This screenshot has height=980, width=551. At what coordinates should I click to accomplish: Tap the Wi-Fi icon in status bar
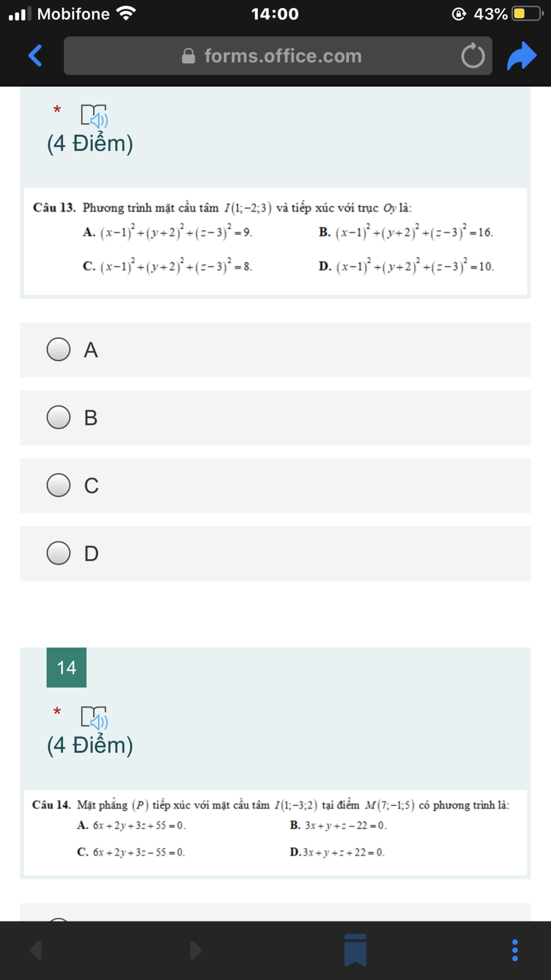(x=126, y=13)
